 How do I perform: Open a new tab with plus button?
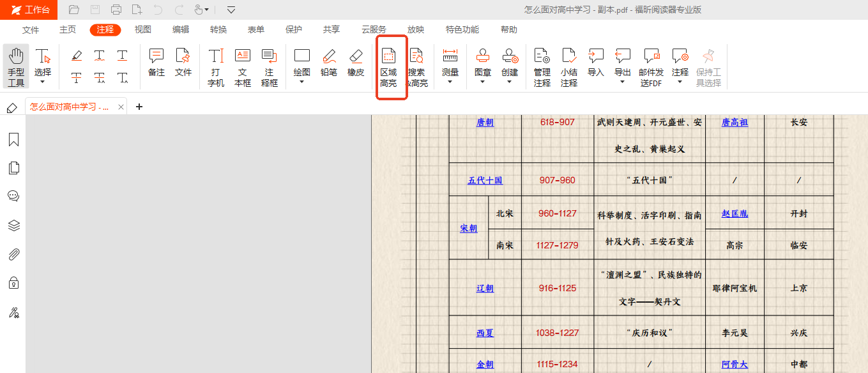(x=139, y=107)
